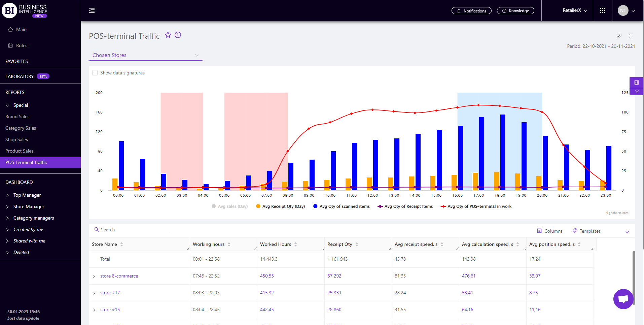This screenshot has height=325, width=644.
Task: Open the report info icon
Action: tap(178, 35)
